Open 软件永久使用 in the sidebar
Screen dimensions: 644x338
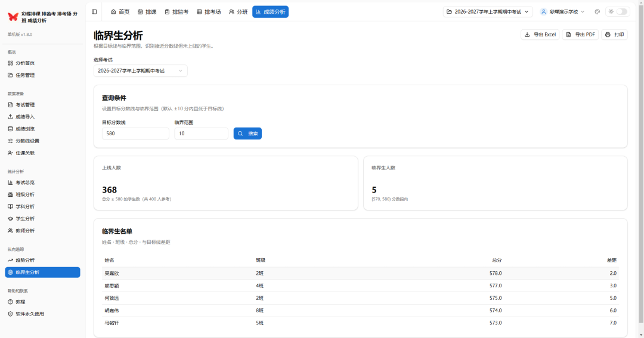pyautogui.click(x=43, y=314)
